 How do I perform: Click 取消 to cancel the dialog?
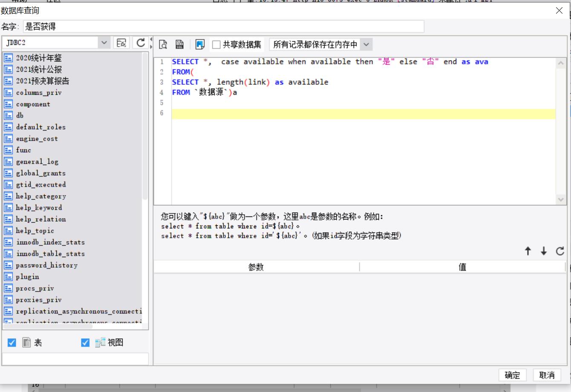coord(547,375)
